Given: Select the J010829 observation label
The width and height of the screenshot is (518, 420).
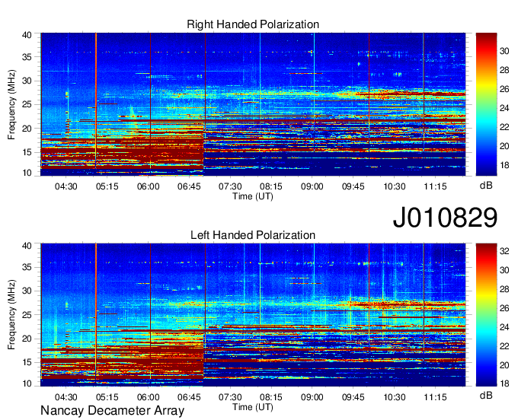Looking at the screenshot, I should click(445, 218).
